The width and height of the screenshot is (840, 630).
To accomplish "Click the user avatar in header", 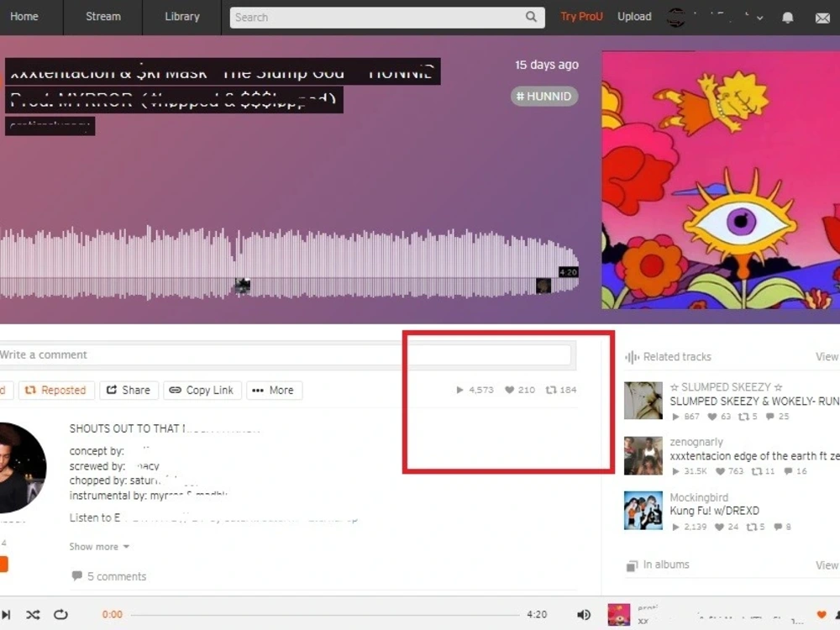I will (x=676, y=17).
